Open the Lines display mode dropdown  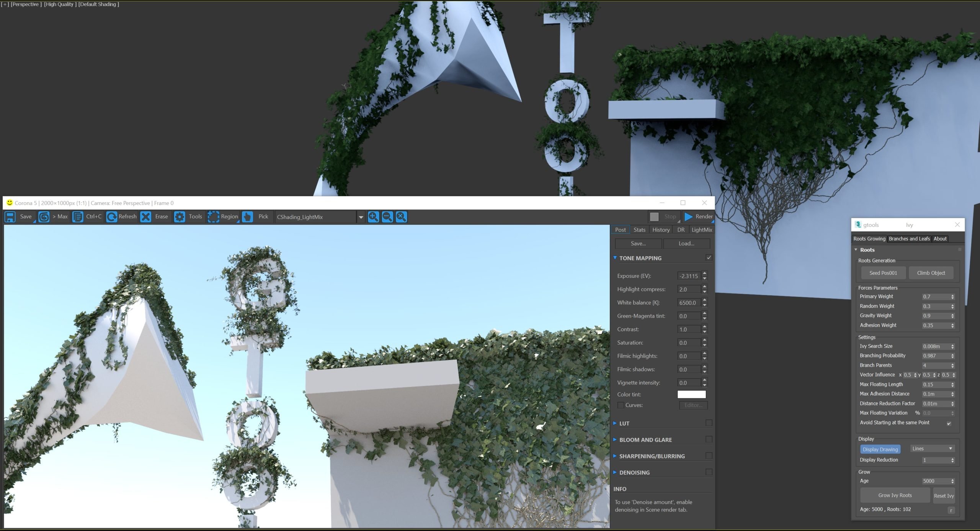(932, 449)
